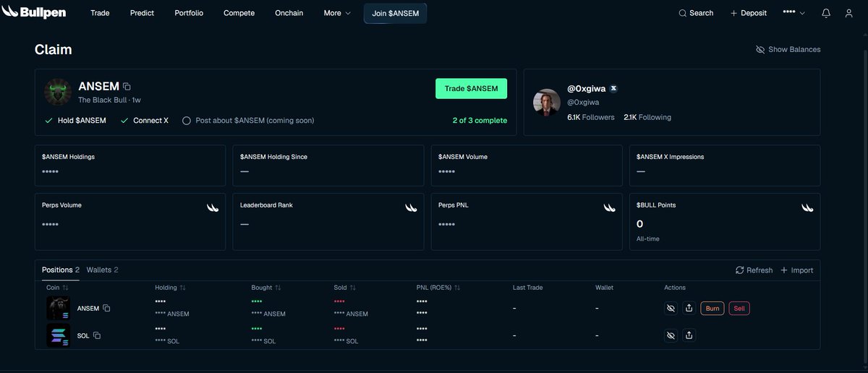Open the Onchain menu item

click(x=289, y=13)
